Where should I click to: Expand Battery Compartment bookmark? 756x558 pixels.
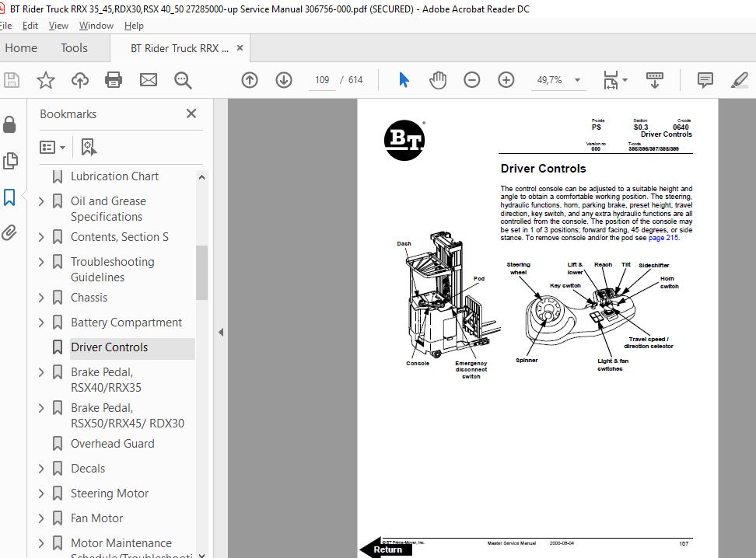(41, 323)
